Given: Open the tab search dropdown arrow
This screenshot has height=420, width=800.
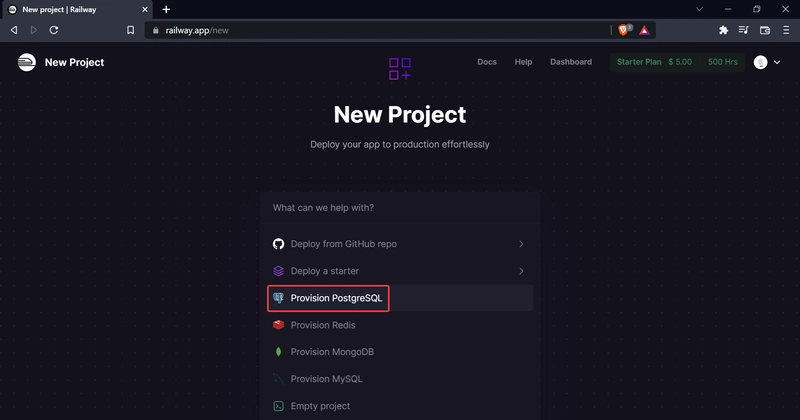Looking at the screenshot, I should pos(699,9).
